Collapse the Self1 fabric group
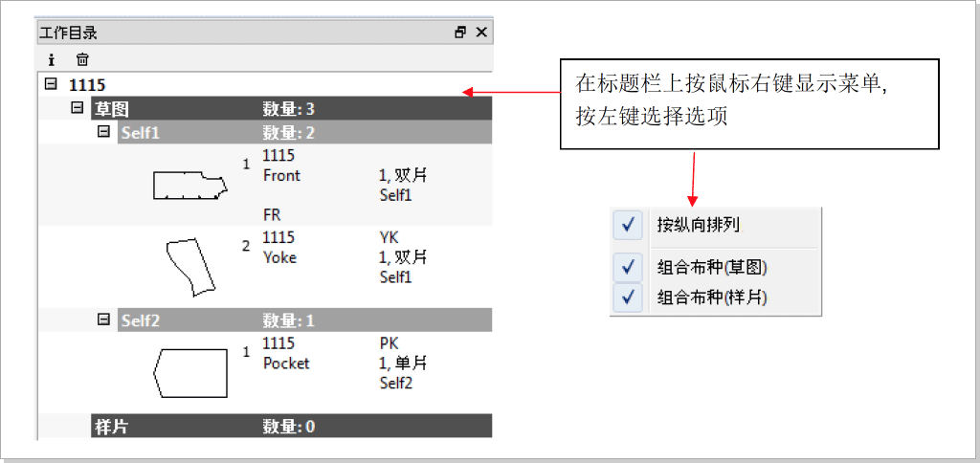 104,132
